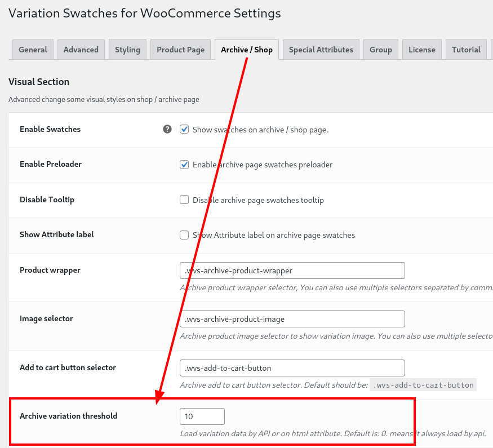Click the 'Advanced change some visual styles' description
This screenshot has height=448, width=493.
click(x=104, y=99)
